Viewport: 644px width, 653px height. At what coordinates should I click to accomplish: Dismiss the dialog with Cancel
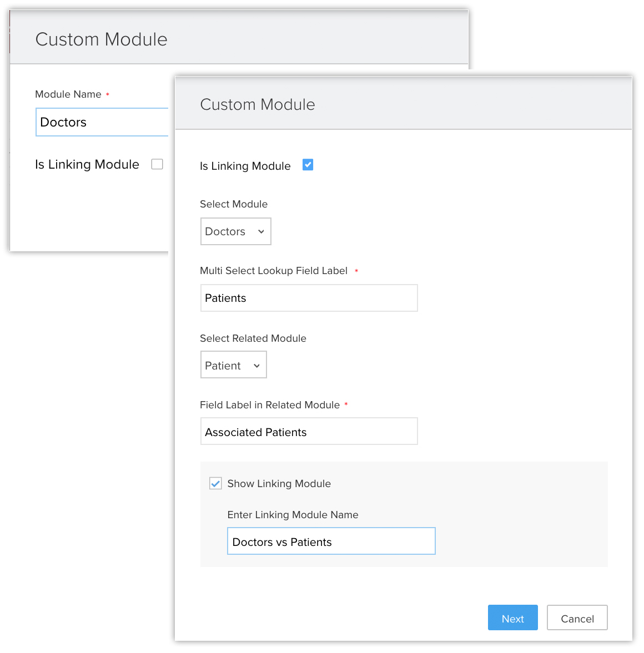pos(577,618)
